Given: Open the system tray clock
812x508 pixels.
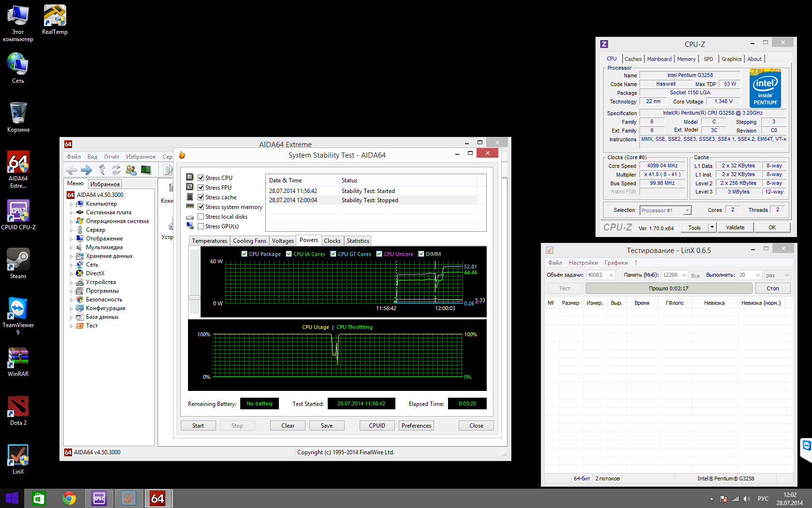Looking at the screenshot, I should (x=789, y=499).
